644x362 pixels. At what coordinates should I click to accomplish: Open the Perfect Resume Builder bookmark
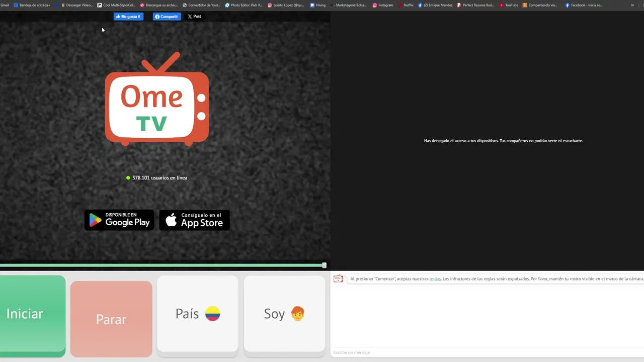[476, 5]
